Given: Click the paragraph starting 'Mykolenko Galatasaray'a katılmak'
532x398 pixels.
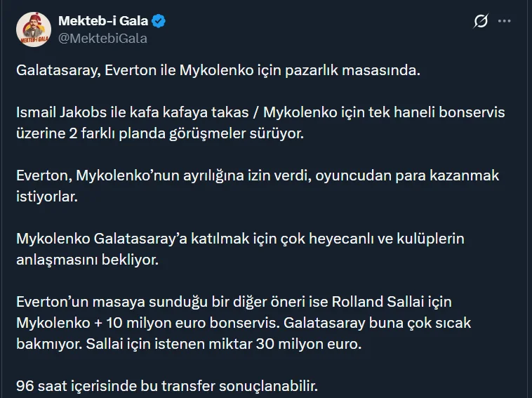Looking at the screenshot, I should coord(240,238).
